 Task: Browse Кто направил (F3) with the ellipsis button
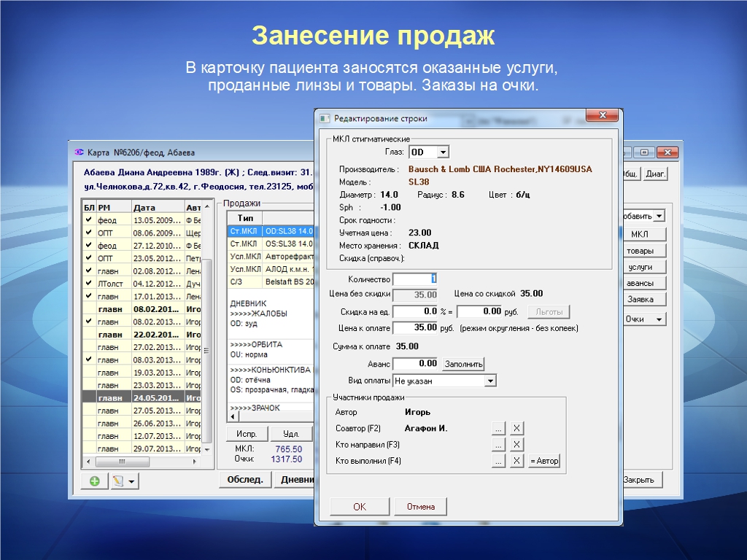coord(498,445)
